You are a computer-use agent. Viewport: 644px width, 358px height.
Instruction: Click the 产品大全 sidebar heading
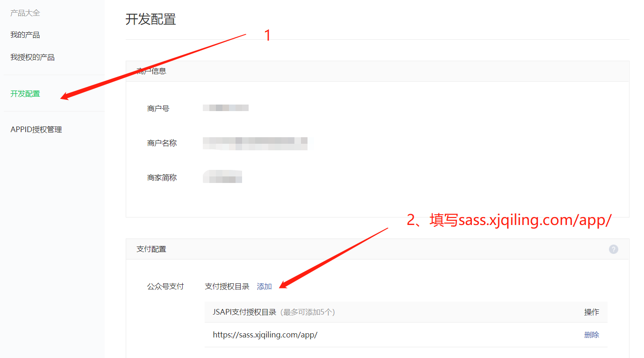coord(25,13)
